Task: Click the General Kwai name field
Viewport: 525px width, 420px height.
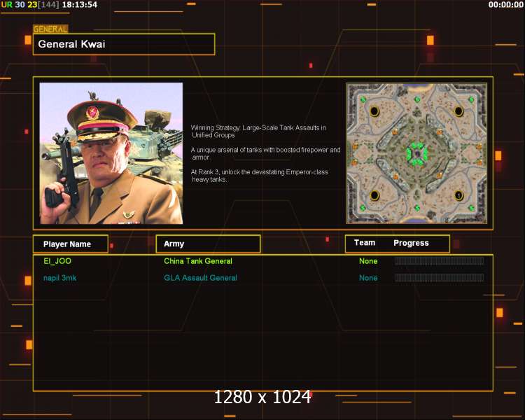Action: click(124, 44)
